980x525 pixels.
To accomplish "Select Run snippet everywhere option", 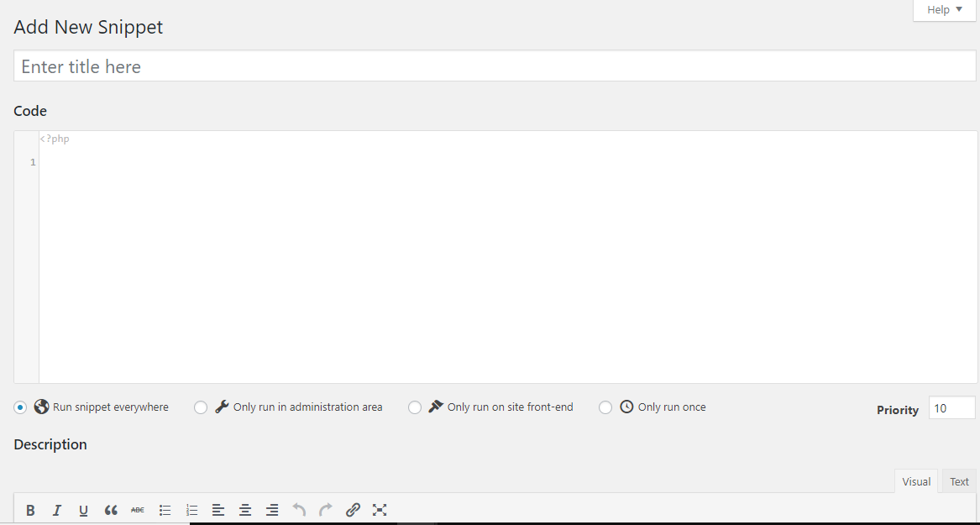I will point(20,407).
